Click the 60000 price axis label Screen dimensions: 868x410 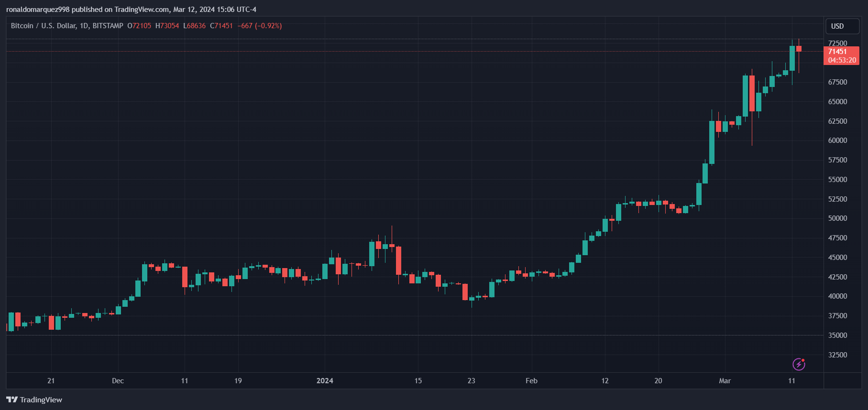coord(837,140)
